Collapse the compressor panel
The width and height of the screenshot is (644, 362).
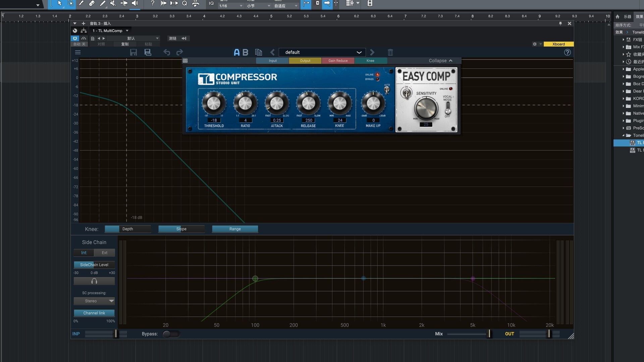tap(440, 61)
